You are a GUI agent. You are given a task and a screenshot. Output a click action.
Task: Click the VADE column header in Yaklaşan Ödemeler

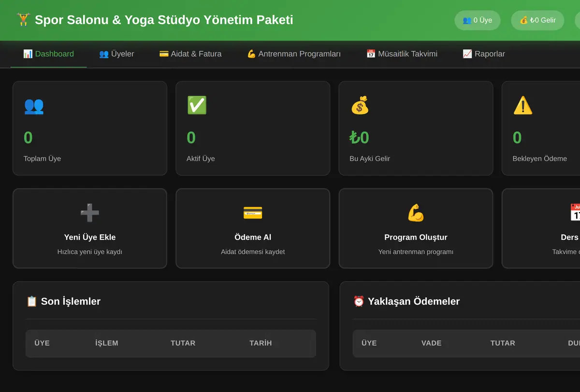coord(432,343)
